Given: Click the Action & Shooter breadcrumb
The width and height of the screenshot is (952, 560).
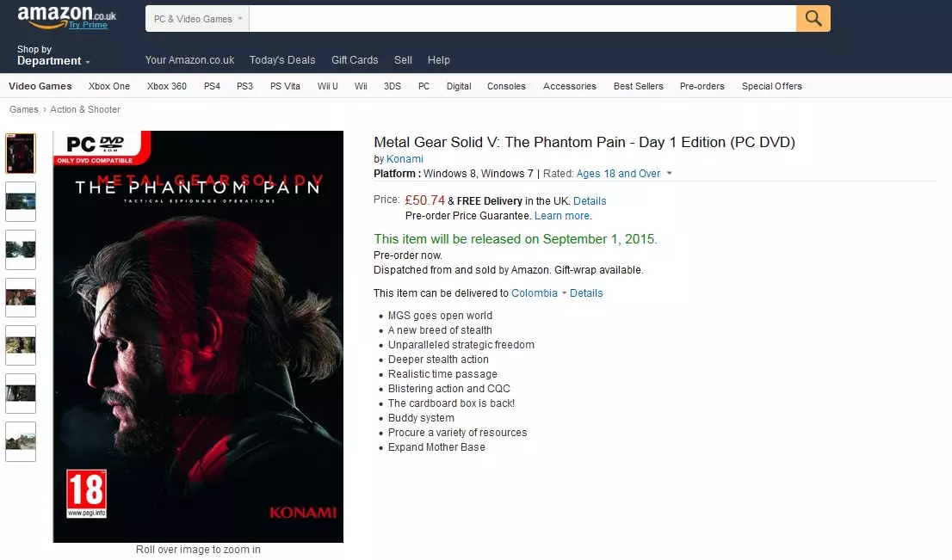Looking at the screenshot, I should coord(85,109).
